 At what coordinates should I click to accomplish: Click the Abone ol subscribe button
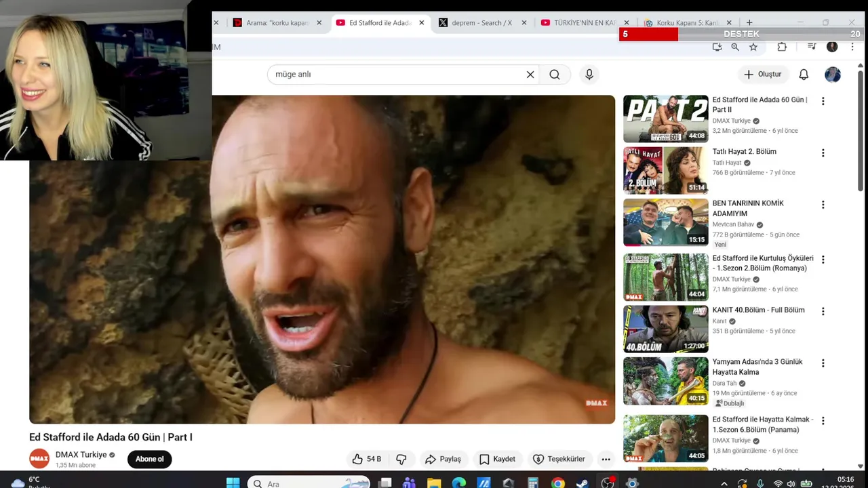[149, 459]
